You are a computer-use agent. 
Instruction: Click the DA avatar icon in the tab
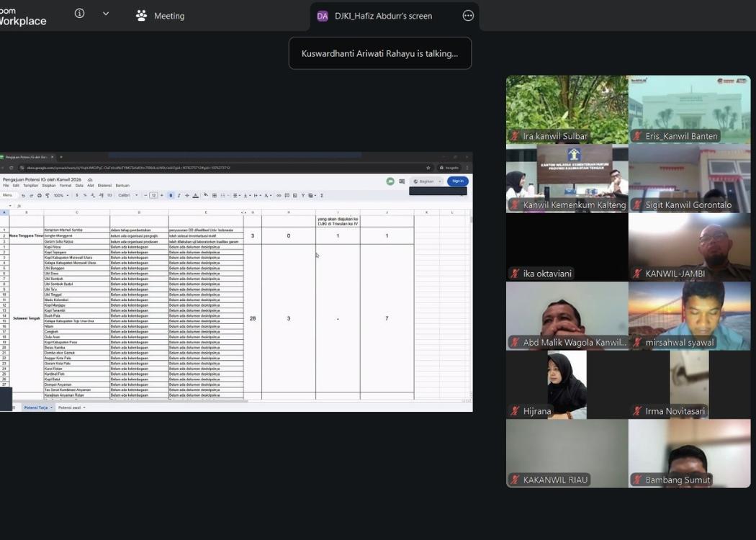[x=323, y=16]
